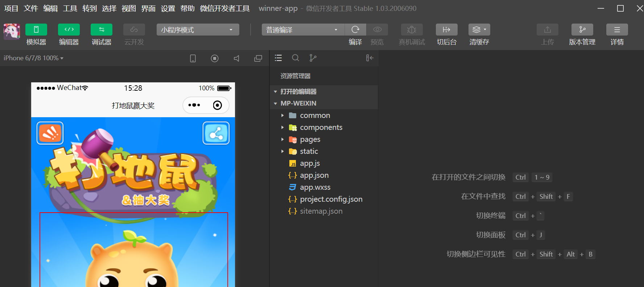The height and width of the screenshot is (287, 644).
Task: Click the 编译 label under refresh button
Action: coord(355,42)
